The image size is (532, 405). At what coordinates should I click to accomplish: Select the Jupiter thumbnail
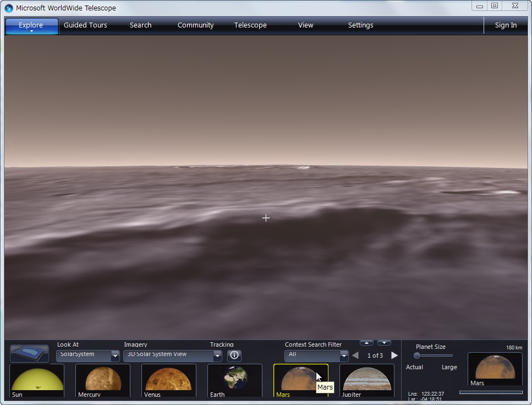pos(367,381)
